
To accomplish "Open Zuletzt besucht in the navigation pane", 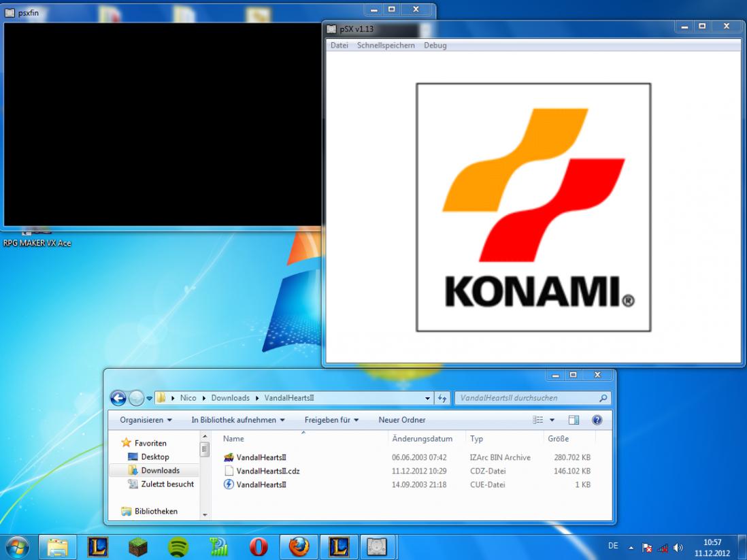I will pyautogui.click(x=167, y=484).
